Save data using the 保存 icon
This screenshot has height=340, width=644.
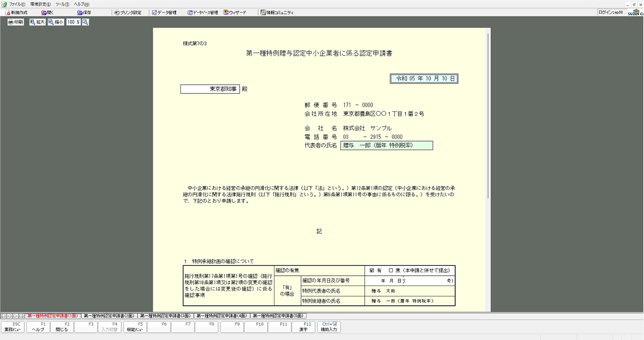(x=84, y=12)
